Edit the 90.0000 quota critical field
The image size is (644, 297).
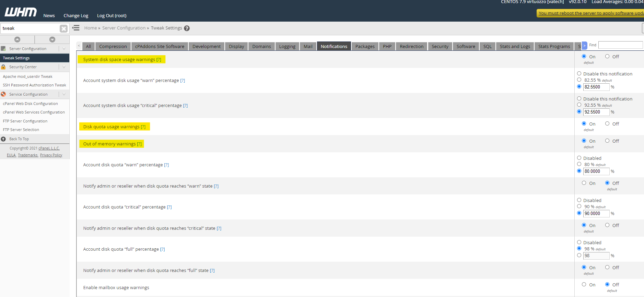(596, 214)
